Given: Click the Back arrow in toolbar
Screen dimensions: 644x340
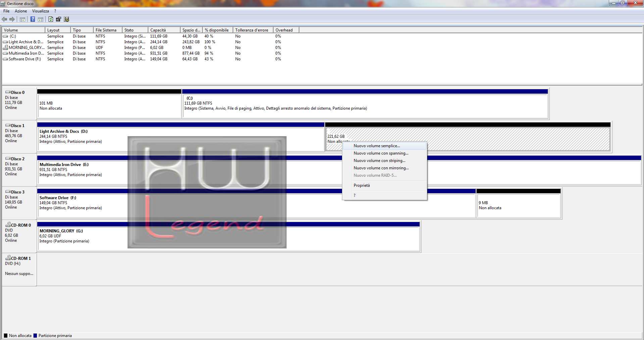Looking at the screenshot, I should pos(4,19).
